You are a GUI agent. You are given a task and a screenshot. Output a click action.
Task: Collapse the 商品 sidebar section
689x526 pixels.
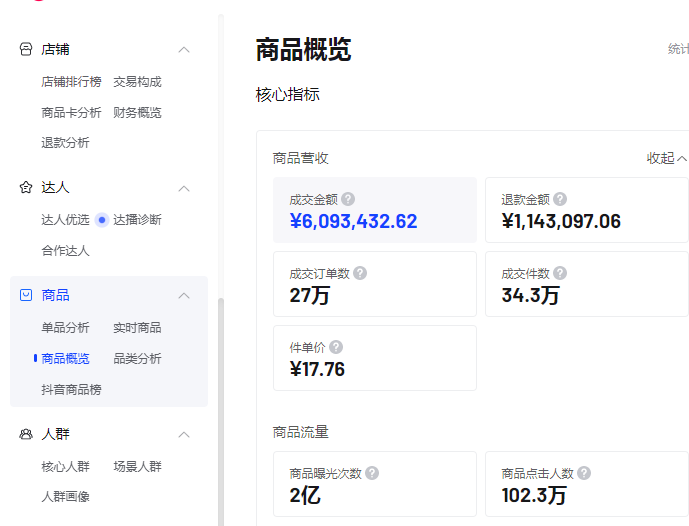pyautogui.click(x=184, y=295)
